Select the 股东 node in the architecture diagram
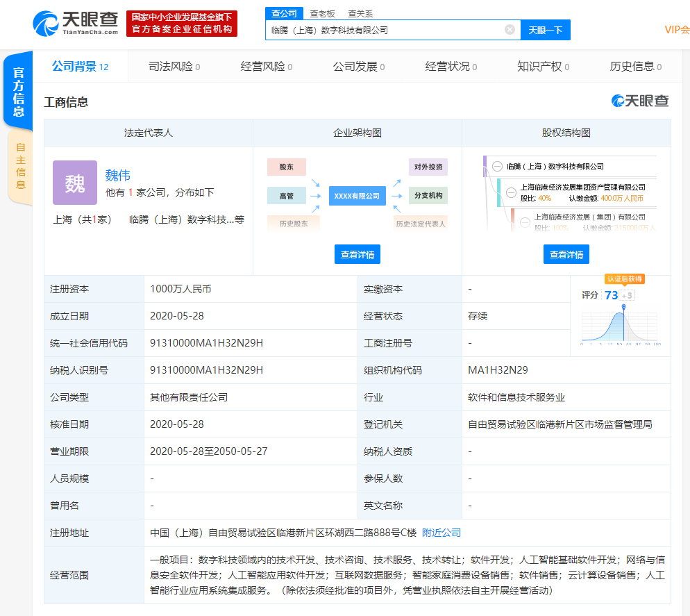This screenshot has width=690, height=616. (x=286, y=167)
